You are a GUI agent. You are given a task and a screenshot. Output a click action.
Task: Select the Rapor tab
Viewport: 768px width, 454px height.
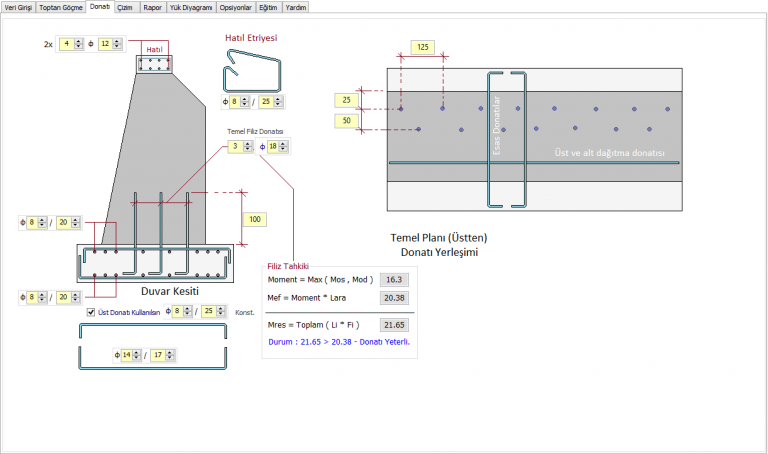(153, 7)
